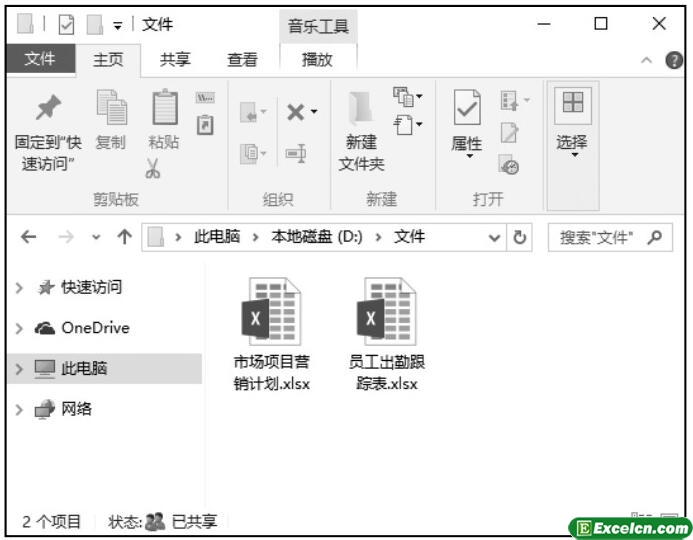Viewport: 693px width, 540px height.
Task: Open the View ribbon tab
Action: click(x=242, y=60)
